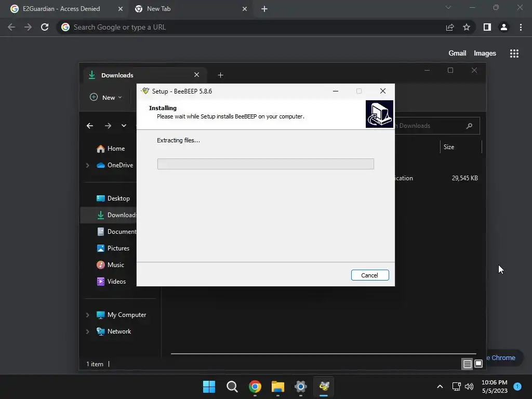The height and width of the screenshot is (399, 532).
Task: Click BeeBEEP setup taskbar icon
Action: [x=324, y=387]
